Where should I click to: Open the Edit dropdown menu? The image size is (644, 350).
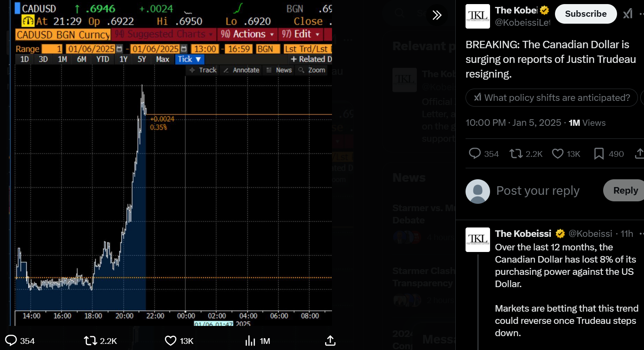tap(300, 34)
